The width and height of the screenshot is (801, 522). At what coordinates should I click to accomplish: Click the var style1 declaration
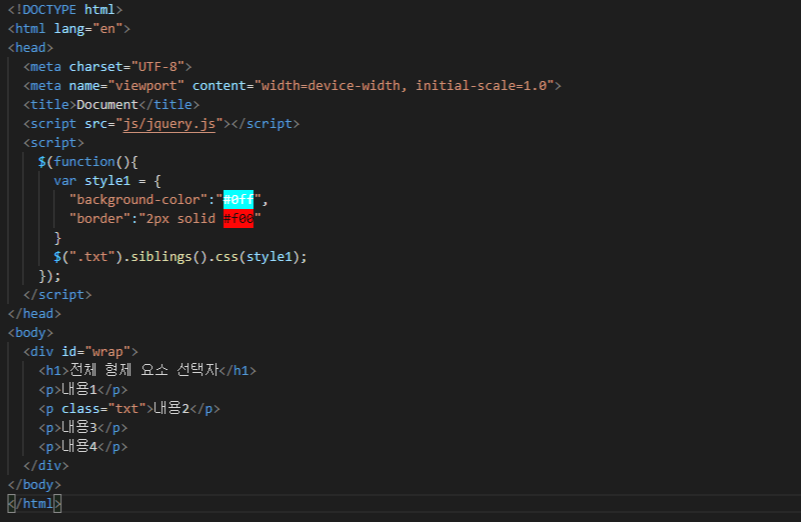(107, 181)
